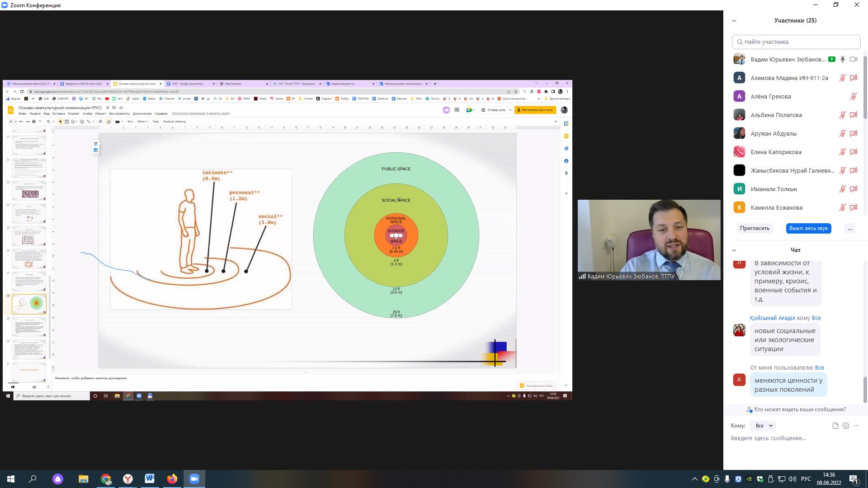Click the file attachment icon in chat
The image size is (868, 488).
coord(835,426)
